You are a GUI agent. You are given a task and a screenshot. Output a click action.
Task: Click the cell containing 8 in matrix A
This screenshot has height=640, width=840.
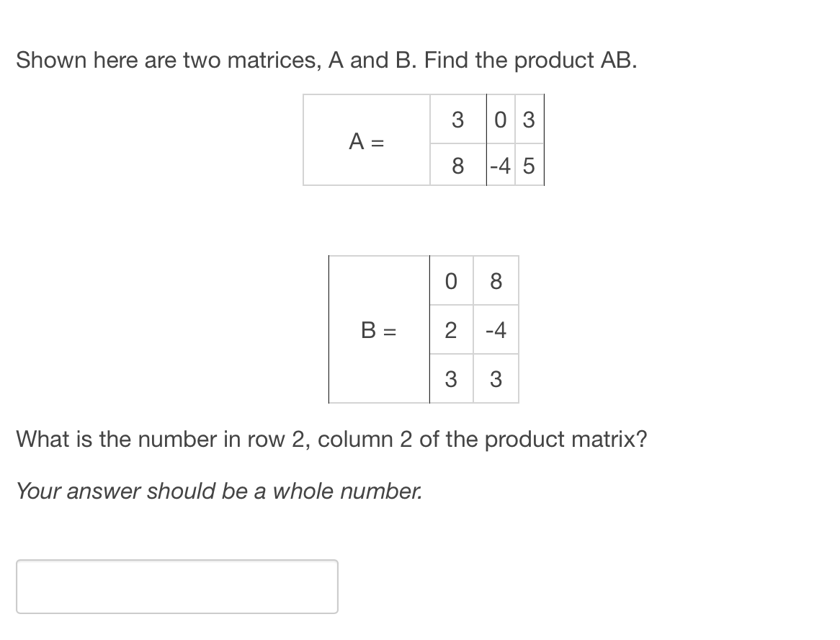458,165
